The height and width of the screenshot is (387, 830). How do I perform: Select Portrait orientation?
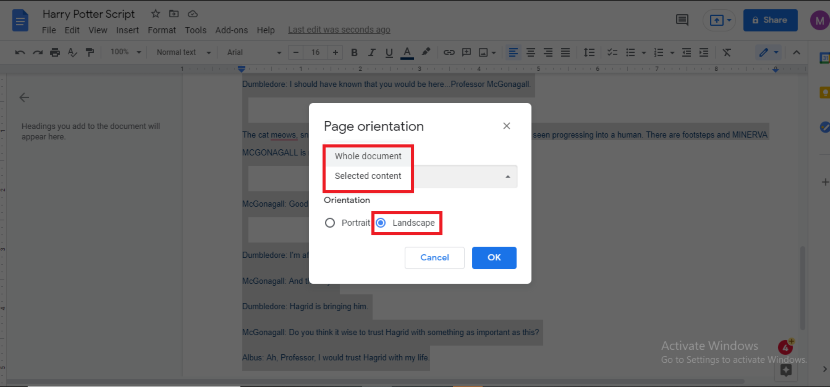pos(330,223)
